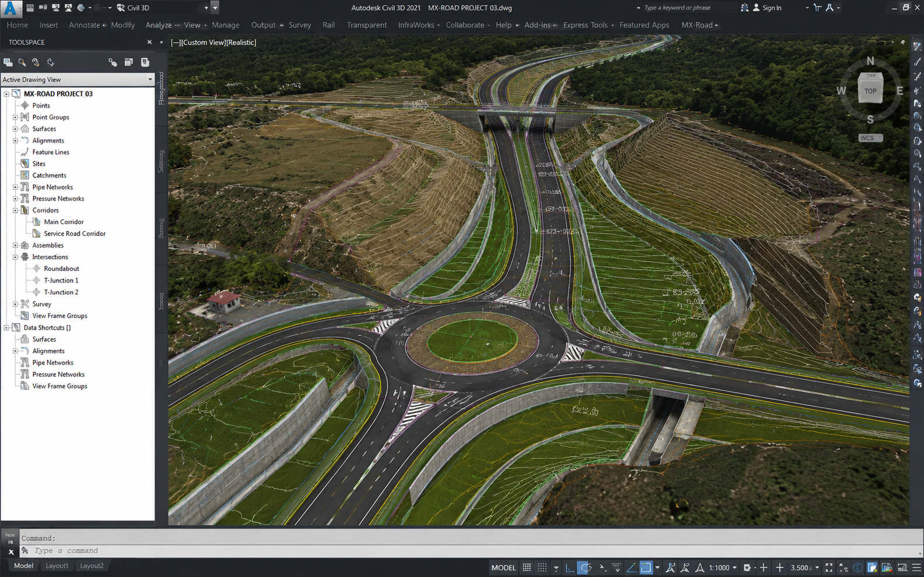Click the Workspace Switching gear icon
Viewport: 924px width, 577px height.
coord(748,568)
